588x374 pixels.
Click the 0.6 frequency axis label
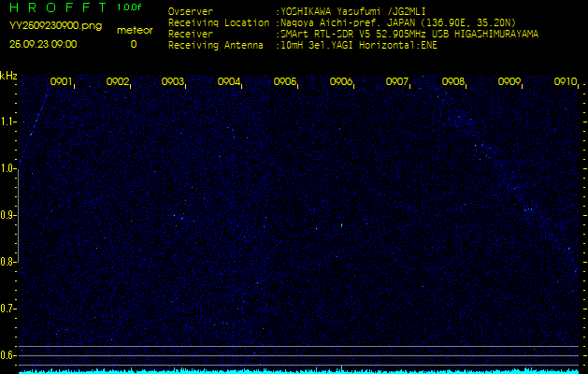tap(7, 355)
